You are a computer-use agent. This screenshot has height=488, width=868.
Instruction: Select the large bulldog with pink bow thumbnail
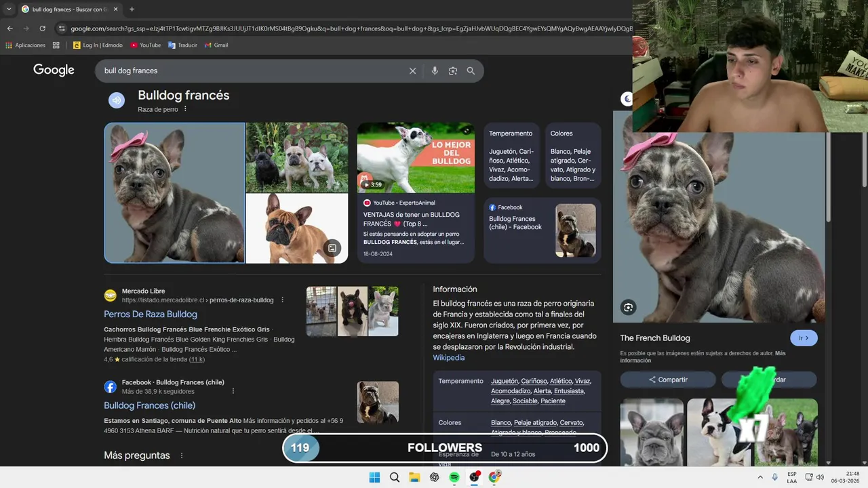[174, 192]
